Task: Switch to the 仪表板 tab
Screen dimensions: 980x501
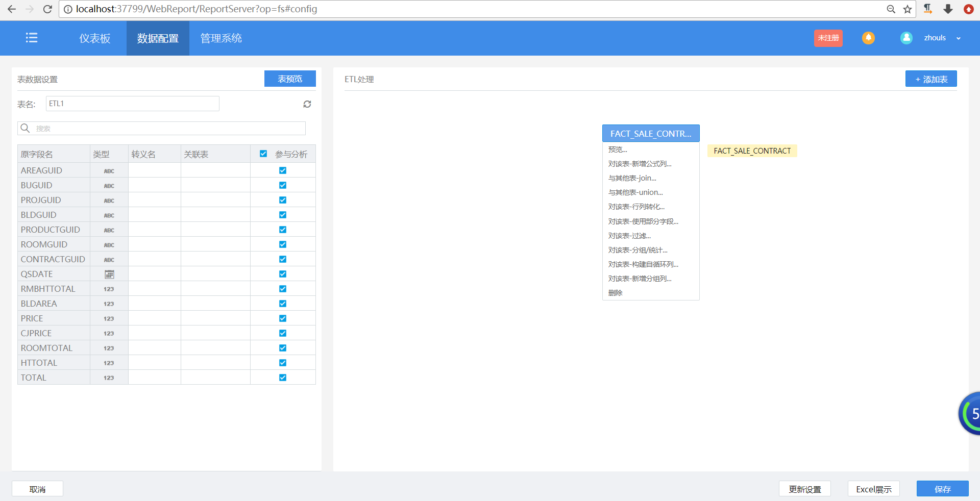Action: pyautogui.click(x=95, y=38)
